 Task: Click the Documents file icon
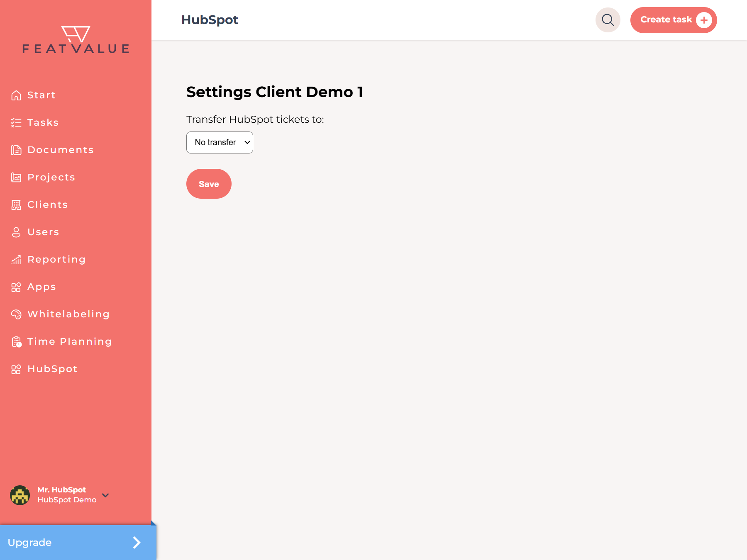(16, 150)
